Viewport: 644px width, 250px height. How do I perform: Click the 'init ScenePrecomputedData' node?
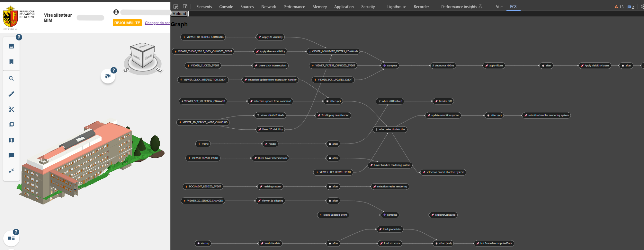pos(494,243)
